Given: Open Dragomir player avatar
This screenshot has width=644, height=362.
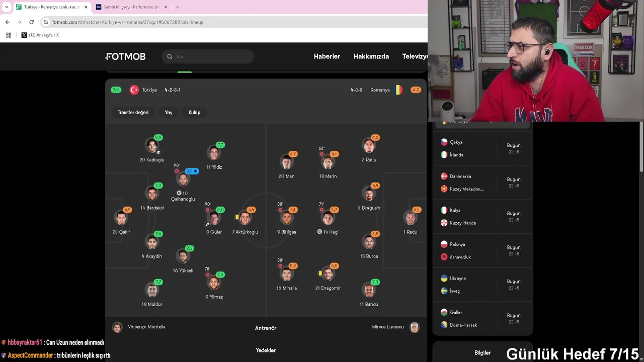Looking at the screenshot, I should [328, 275].
